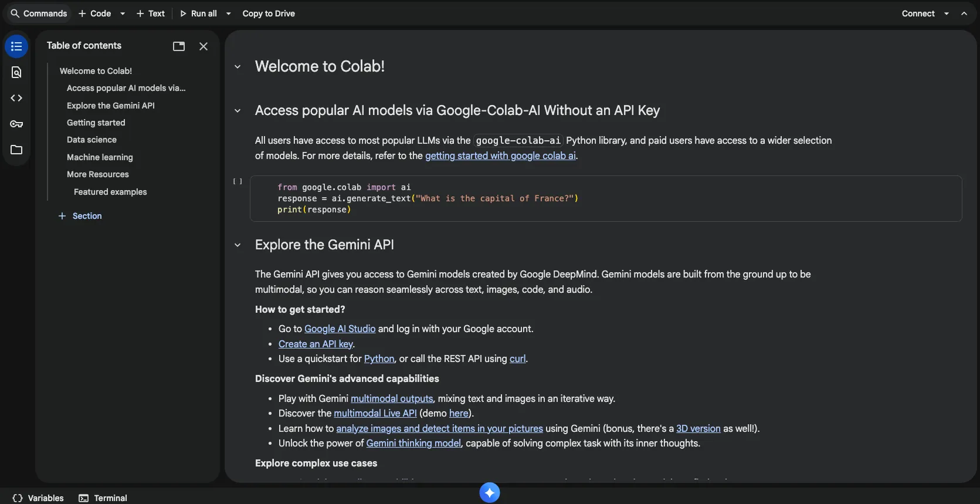Open the Code cell dropdown arrow
Screen dimensions: 980x504
point(123,13)
